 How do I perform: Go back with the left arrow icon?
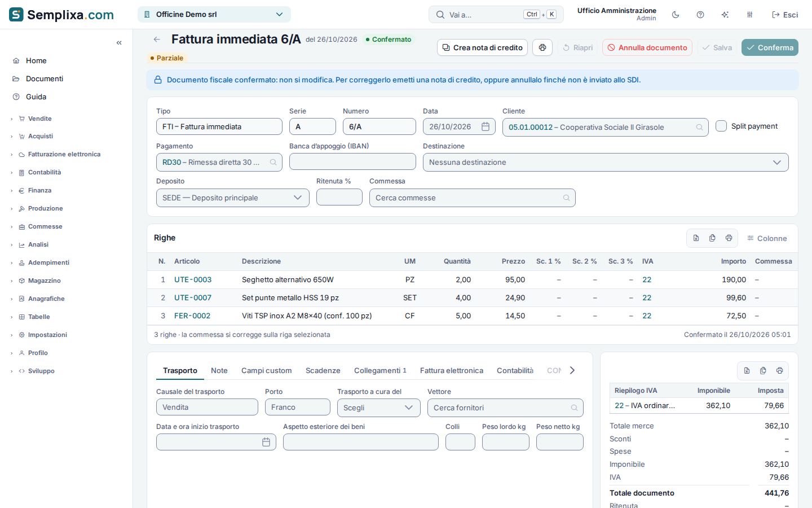157,40
